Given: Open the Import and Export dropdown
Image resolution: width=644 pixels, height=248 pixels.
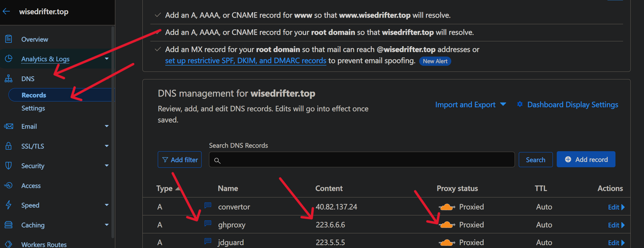Looking at the screenshot, I should [471, 105].
